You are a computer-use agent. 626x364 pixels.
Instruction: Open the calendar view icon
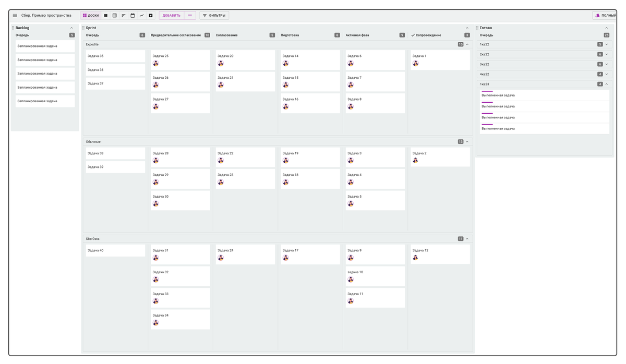(x=133, y=16)
